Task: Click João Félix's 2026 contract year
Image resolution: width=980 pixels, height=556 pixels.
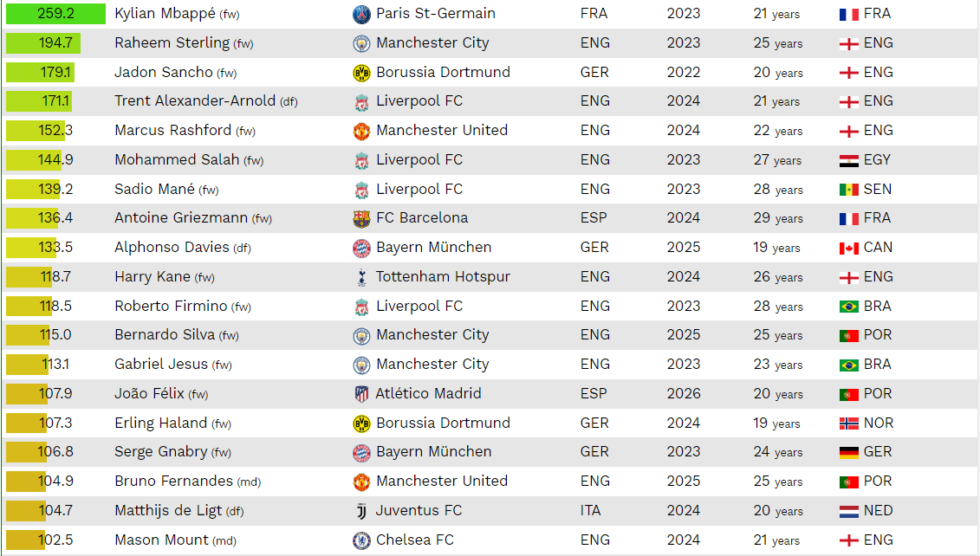Action: click(684, 394)
